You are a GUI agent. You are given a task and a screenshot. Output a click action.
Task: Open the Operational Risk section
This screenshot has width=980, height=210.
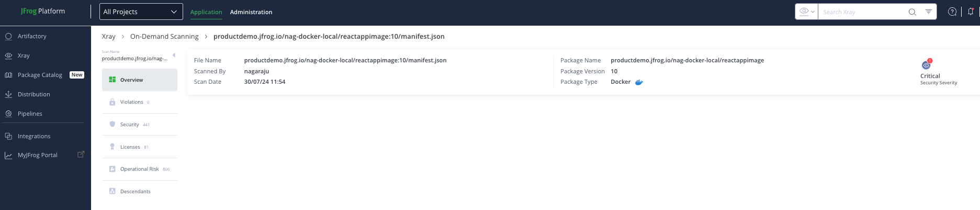140,169
